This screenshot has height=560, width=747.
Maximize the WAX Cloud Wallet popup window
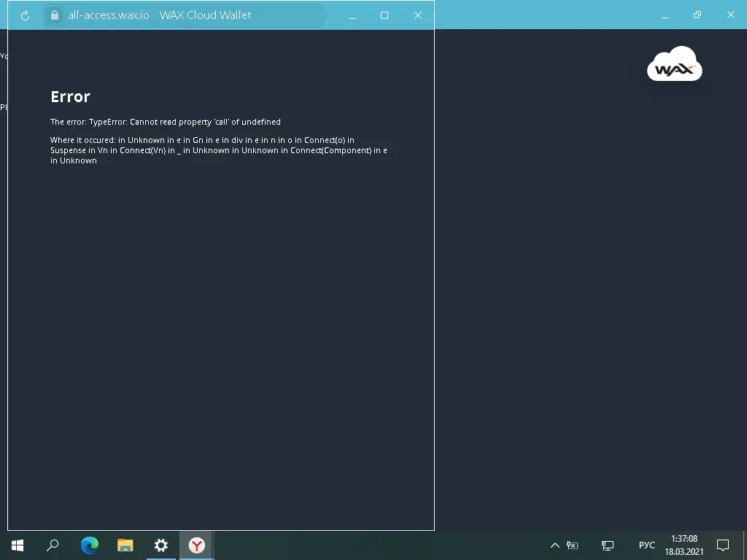click(384, 15)
